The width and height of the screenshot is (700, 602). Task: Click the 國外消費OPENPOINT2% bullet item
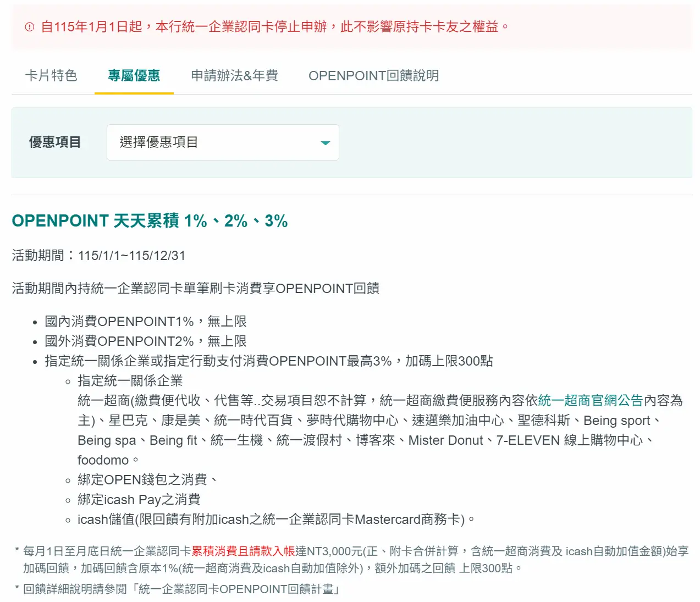(145, 341)
